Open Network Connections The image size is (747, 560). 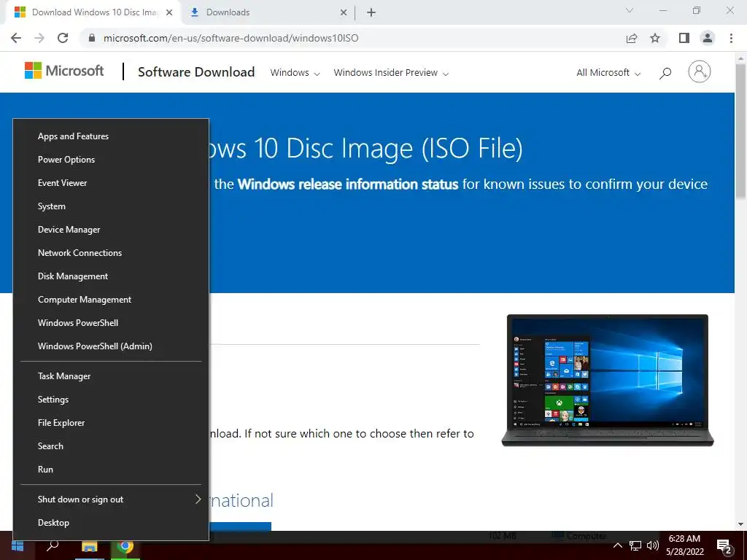111,253
